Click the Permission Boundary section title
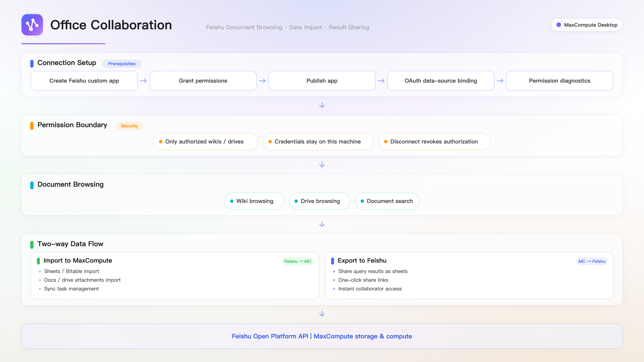The height and width of the screenshot is (362, 644). 72,125
